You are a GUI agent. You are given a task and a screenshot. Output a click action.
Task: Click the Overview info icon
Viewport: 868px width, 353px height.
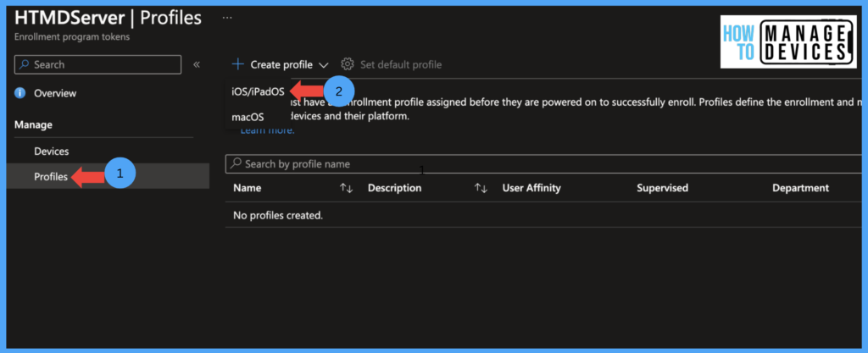click(x=20, y=93)
